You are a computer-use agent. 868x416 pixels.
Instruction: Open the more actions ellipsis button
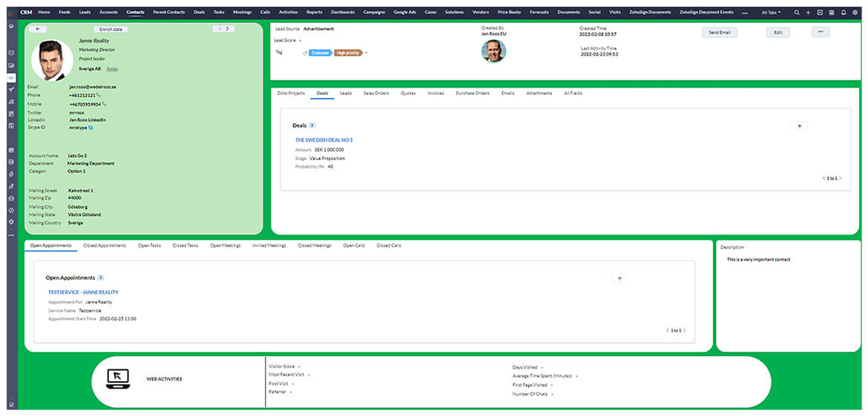coord(821,32)
